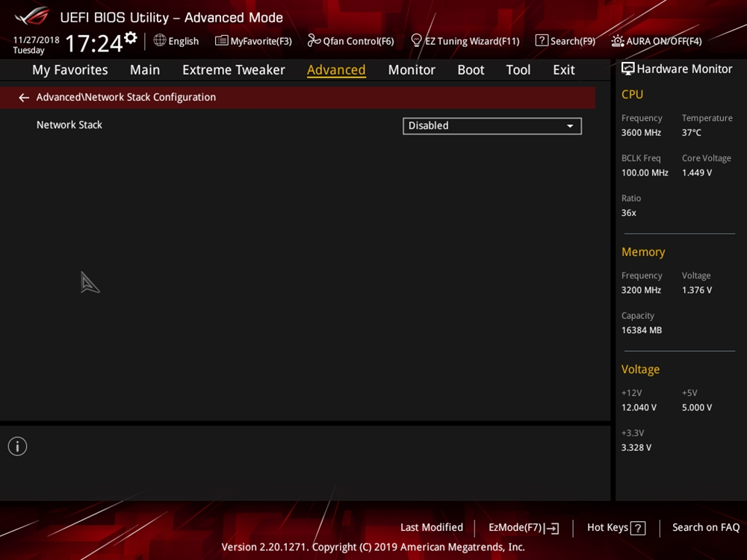This screenshot has height=560, width=747.
Task: Click the settings gear beside the clock
Action: click(x=131, y=38)
